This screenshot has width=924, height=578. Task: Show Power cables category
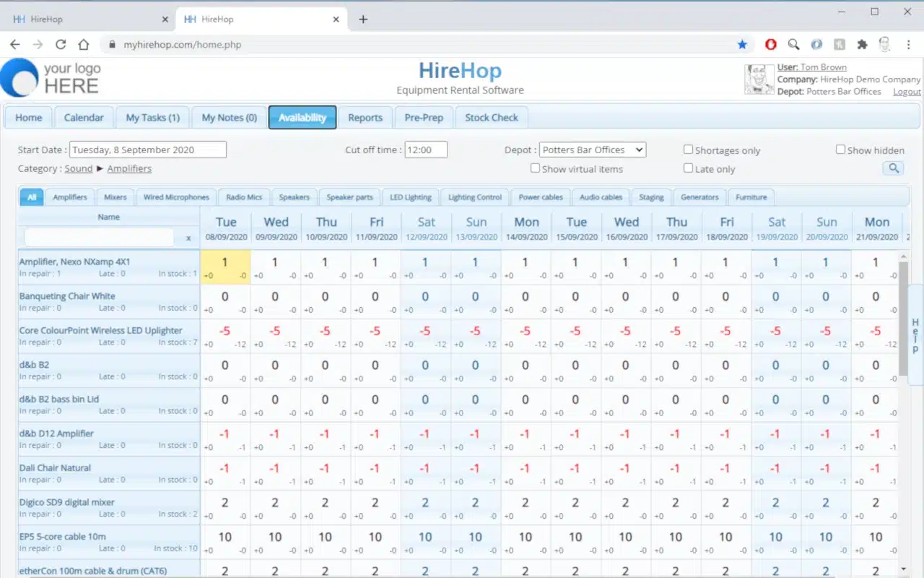(x=541, y=197)
